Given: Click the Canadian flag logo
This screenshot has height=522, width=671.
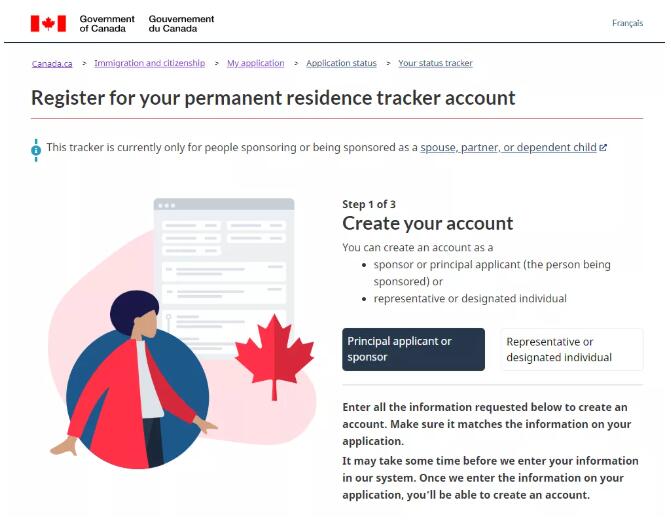Looking at the screenshot, I should tap(48, 24).
